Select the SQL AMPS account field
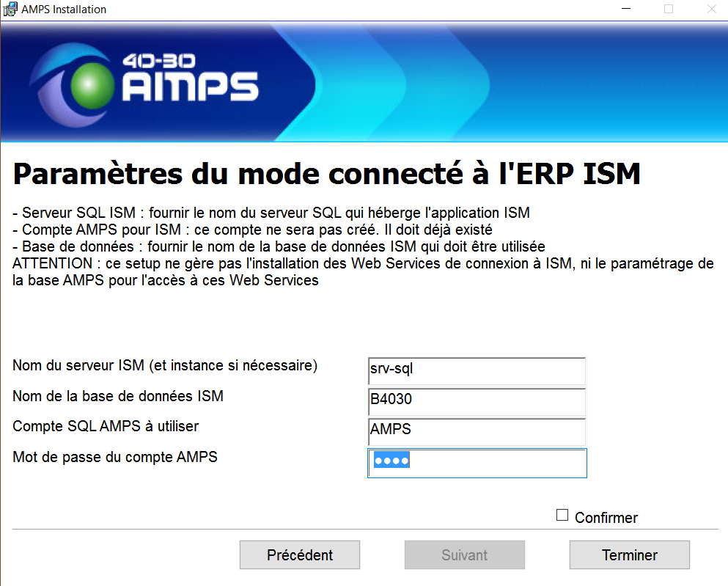 pos(477,431)
